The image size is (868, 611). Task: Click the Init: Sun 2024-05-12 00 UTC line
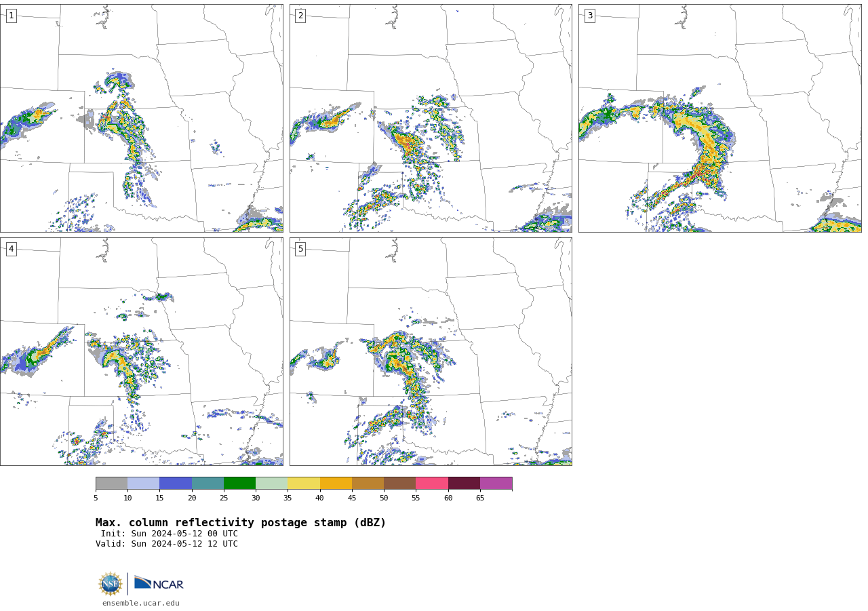pos(170,534)
